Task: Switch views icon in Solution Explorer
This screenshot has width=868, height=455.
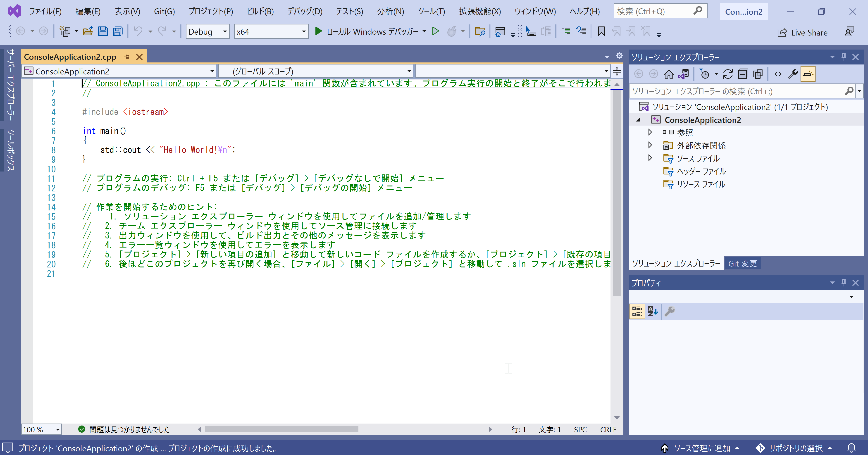Action: [x=684, y=74]
